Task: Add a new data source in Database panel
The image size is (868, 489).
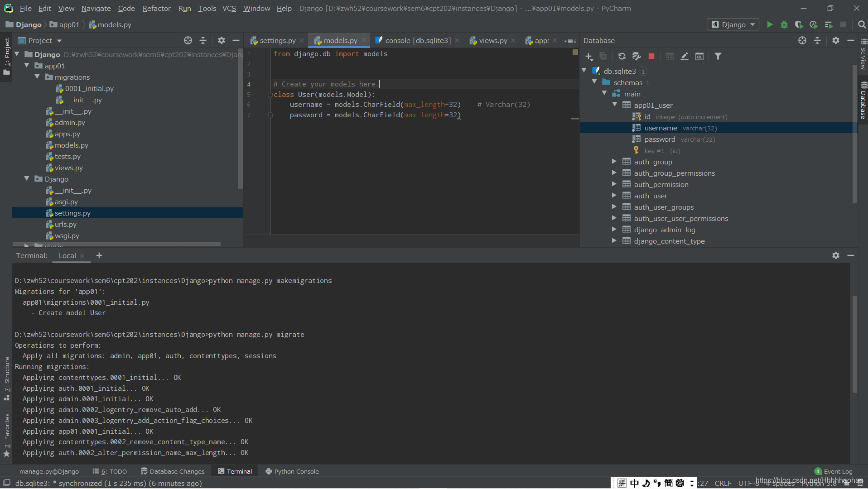Action: [x=589, y=57]
